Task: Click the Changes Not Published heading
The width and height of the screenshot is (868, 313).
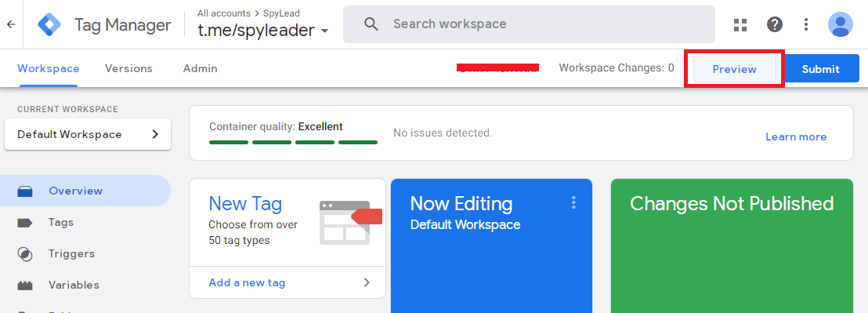Action: point(731,204)
